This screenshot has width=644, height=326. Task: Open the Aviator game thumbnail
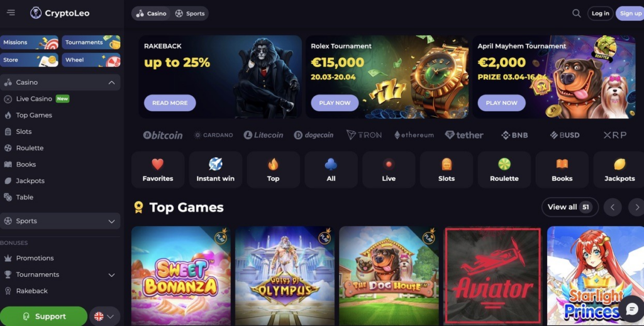[x=492, y=276]
